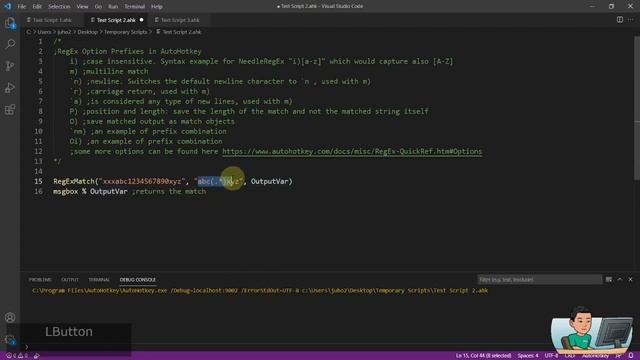Click the debug console filter input field
This screenshot has width=640, height=360.
(540, 280)
